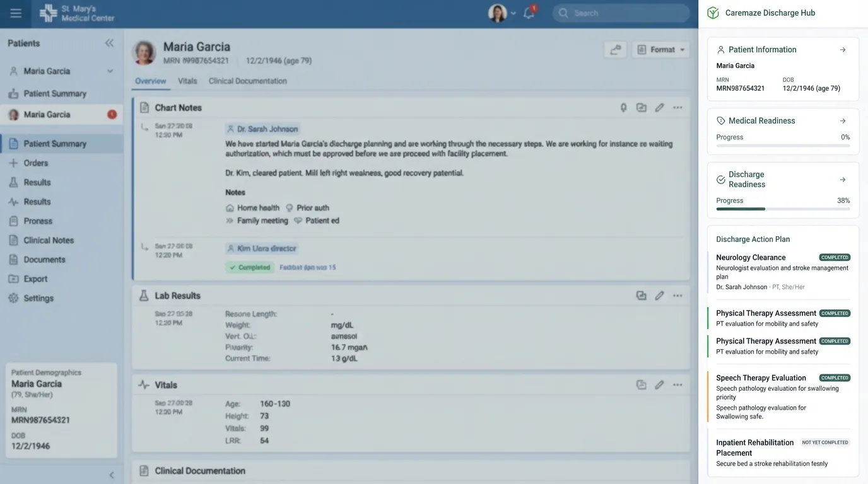Open Patient Information via its arrow link
This screenshot has width=868, height=484.
[843, 49]
